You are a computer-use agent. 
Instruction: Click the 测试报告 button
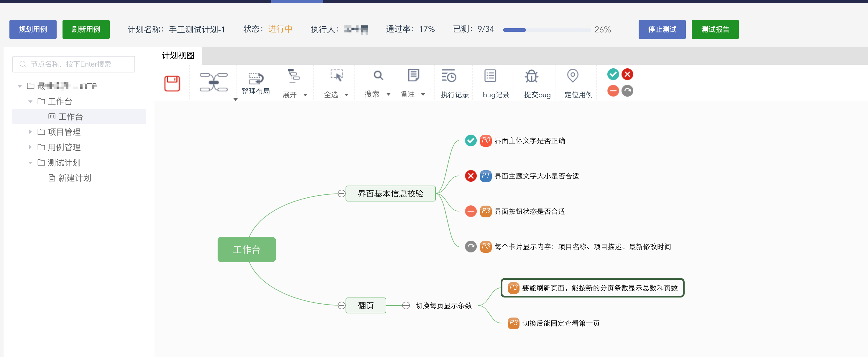click(x=715, y=29)
